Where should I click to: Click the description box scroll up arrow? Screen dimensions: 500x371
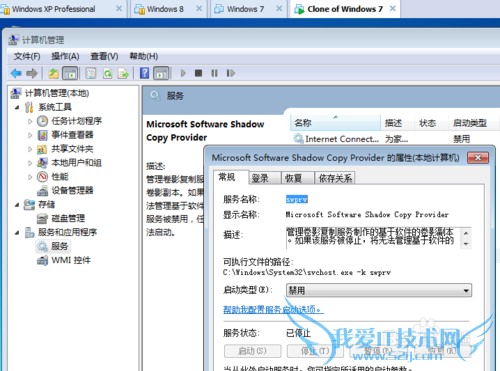tap(466, 233)
